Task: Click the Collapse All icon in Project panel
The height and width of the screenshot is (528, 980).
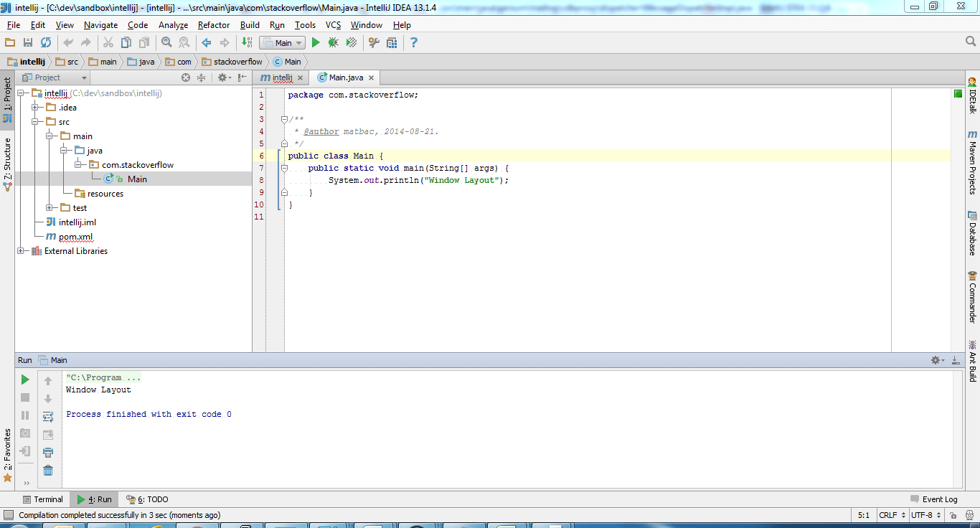Action: (x=202, y=77)
